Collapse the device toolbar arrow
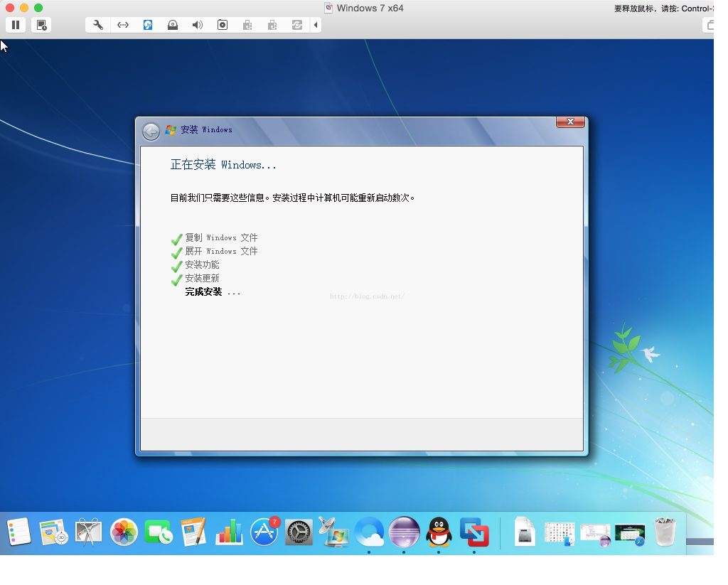This screenshot has width=728, height=585. coord(316,25)
